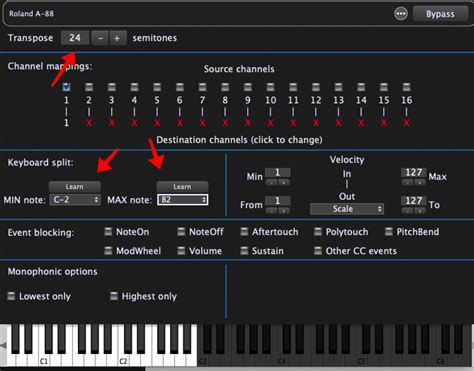Click the red X destination under channel 14
Screen dimensions: 474x371
pyautogui.click(x=361, y=123)
